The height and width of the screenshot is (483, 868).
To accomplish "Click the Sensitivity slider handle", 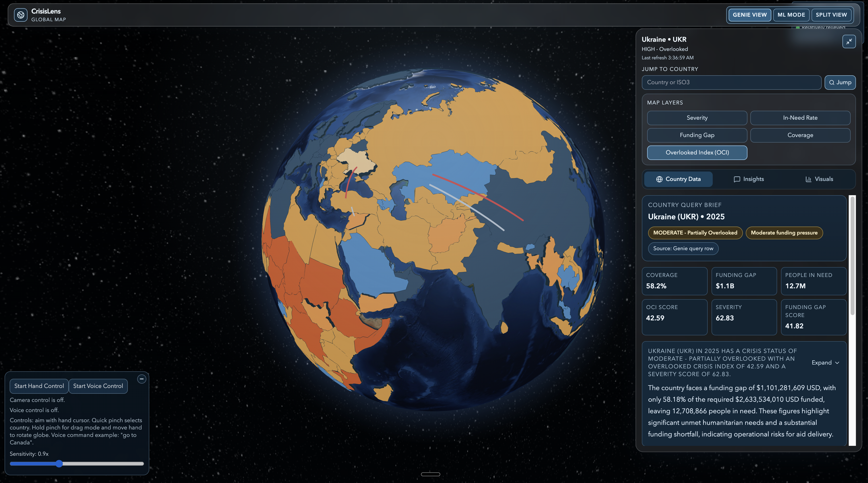I will click(59, 464).
